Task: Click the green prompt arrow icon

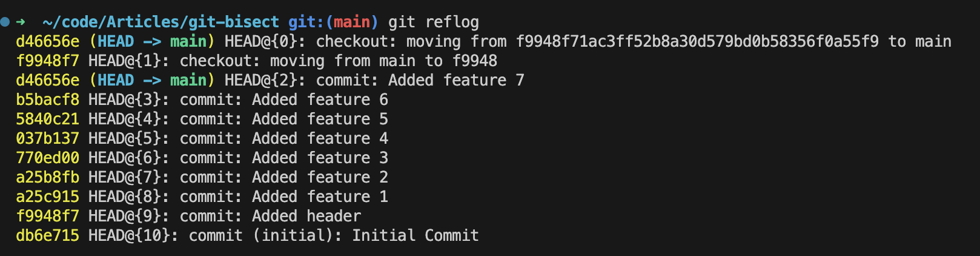Action: pos(21,22)
